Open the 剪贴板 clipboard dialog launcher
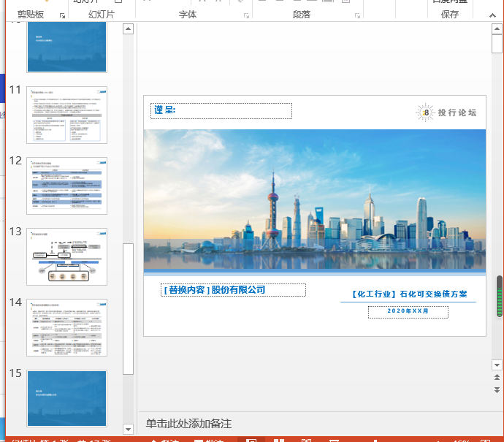The image size is (504, 442). (62, 16)
